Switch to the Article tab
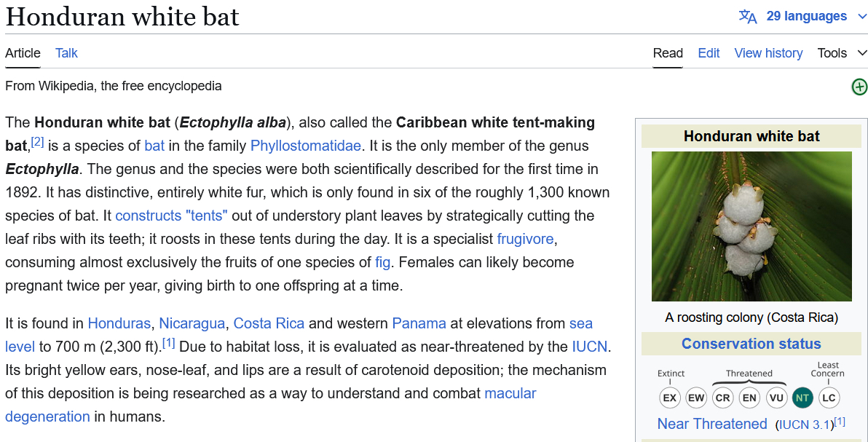Screen dimensions: 868x442 (x=23, y=53)
